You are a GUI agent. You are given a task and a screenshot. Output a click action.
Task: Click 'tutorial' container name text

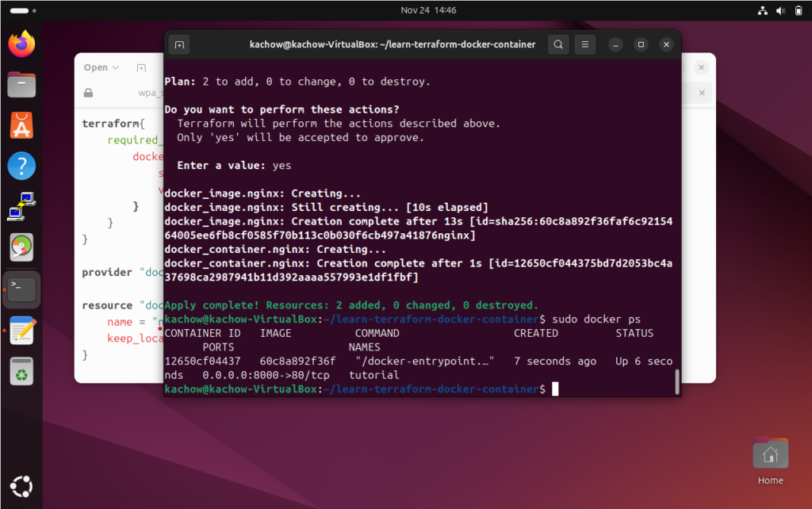point(374,375)
